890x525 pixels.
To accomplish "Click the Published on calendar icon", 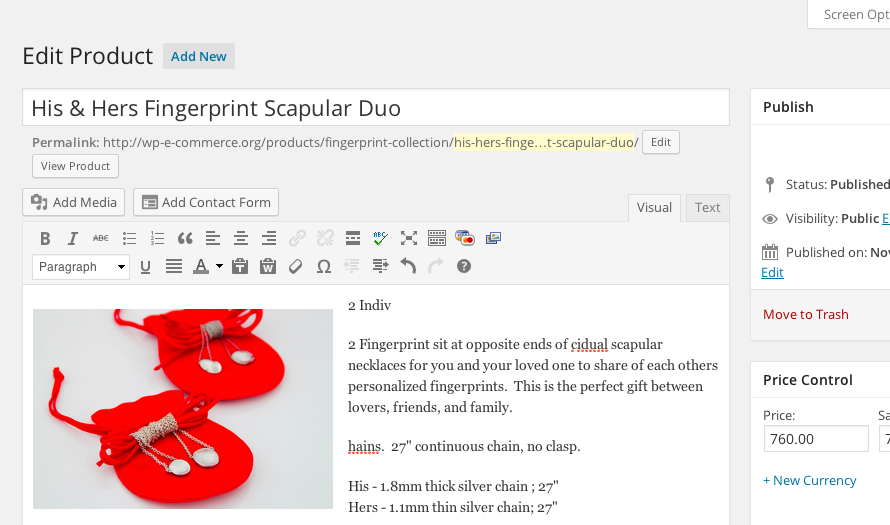I will pyautogui.click(x=770, y=252).
